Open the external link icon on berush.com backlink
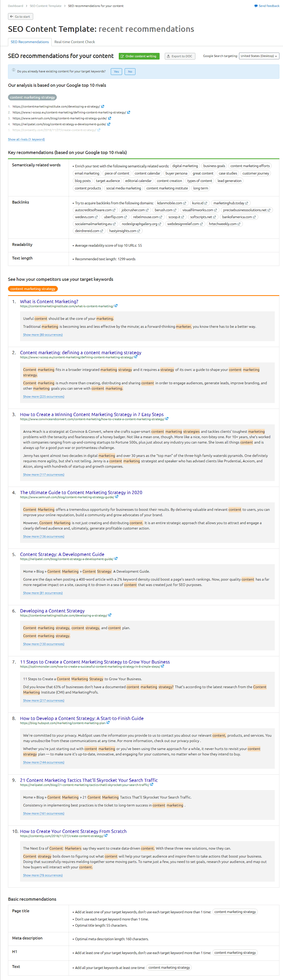The height and width of the screenshot is (980, 283). point(175,210)
